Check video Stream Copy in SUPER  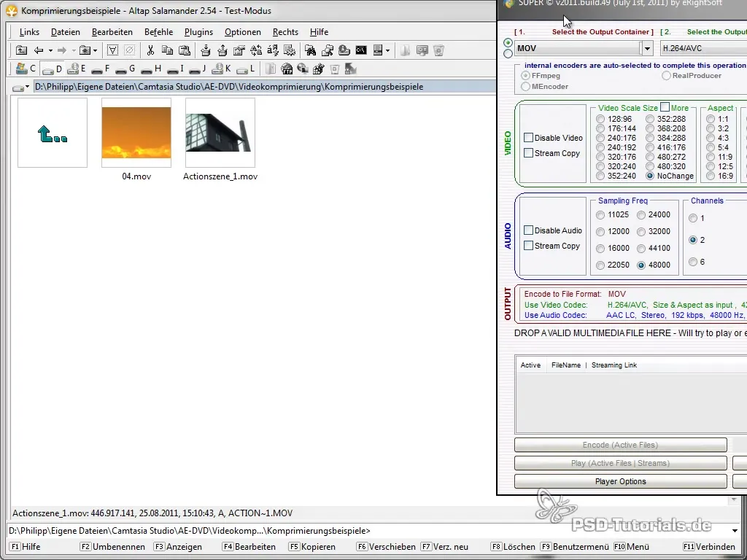(x=528, y=153)
